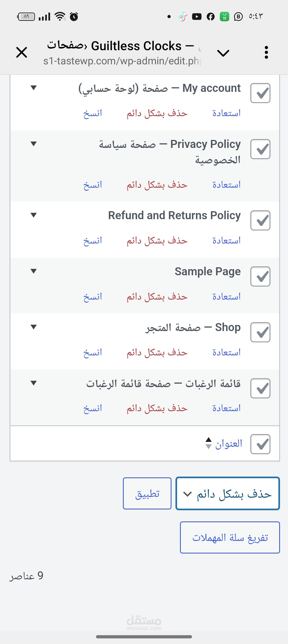
Task: Expand details for Privacy Policy row
Action: pyautogui.click(x=34, y=144)
